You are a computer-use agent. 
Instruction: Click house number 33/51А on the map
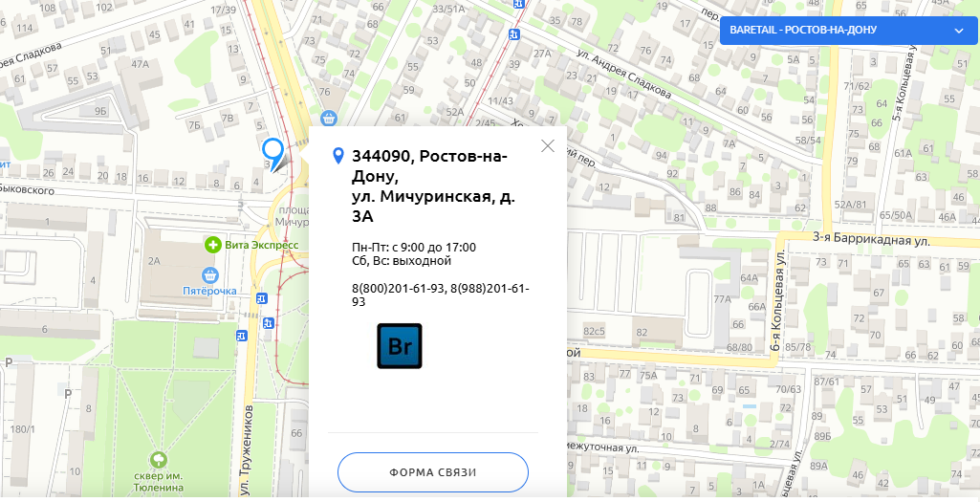(x=448, y=9)
